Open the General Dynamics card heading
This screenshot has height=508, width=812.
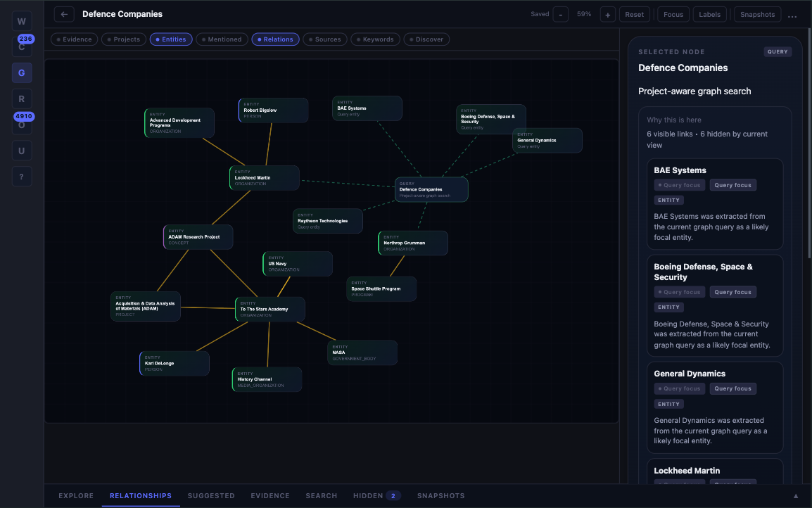(690, 374)
